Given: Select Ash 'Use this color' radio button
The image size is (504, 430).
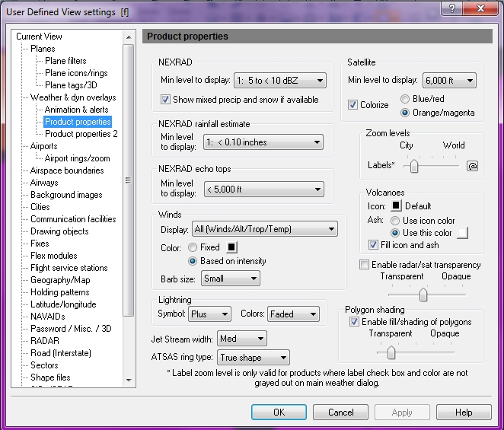Looking at the screenshot, I should [394, 233].
